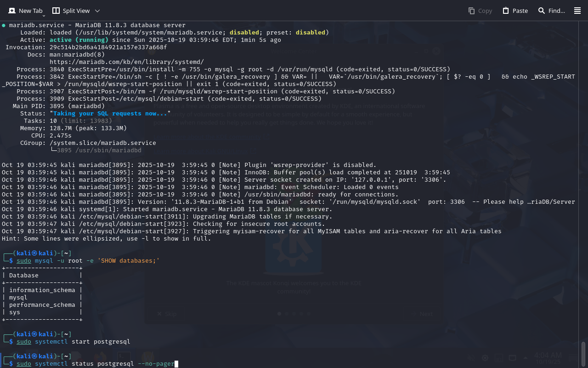Select the information_schema database row
Image resolution: width=588 pixels, height=368 pixels.
pyautogui.click(x=42, y=290)
